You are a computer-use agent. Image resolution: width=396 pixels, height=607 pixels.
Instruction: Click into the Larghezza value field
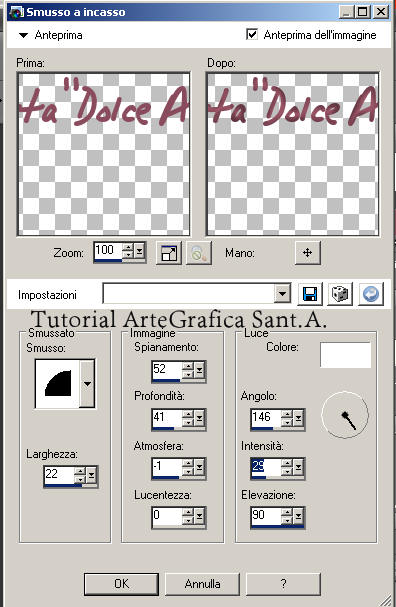(x=59, y=475)
